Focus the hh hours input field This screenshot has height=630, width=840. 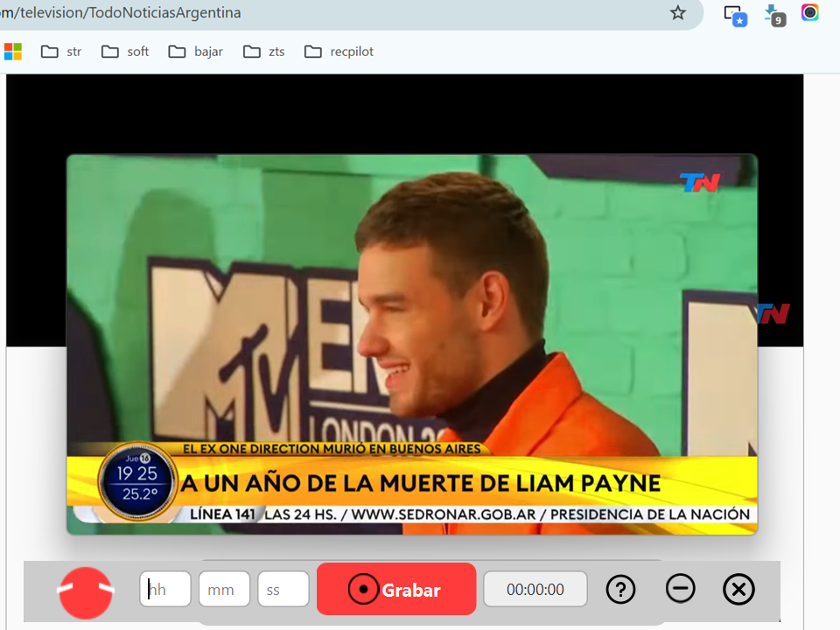(165, 589)
